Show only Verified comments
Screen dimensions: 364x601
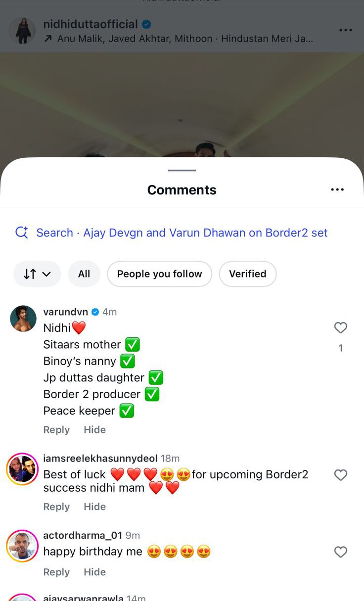tap(247, 274)
